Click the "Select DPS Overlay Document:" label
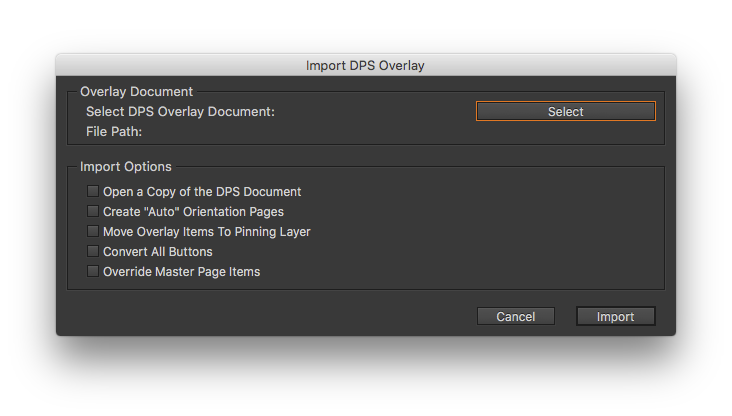The image size is (732, 416). coord(180,112)
